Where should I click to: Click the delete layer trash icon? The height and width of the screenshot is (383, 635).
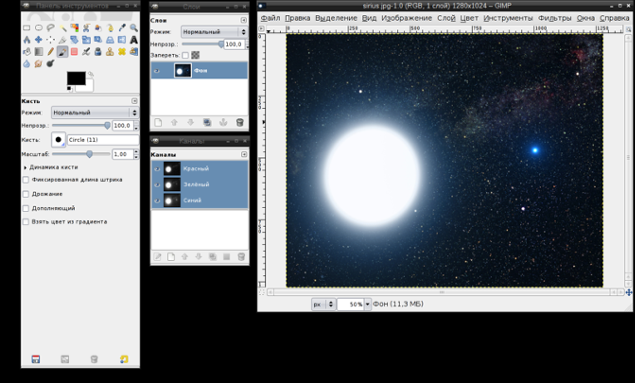point(240,122)
